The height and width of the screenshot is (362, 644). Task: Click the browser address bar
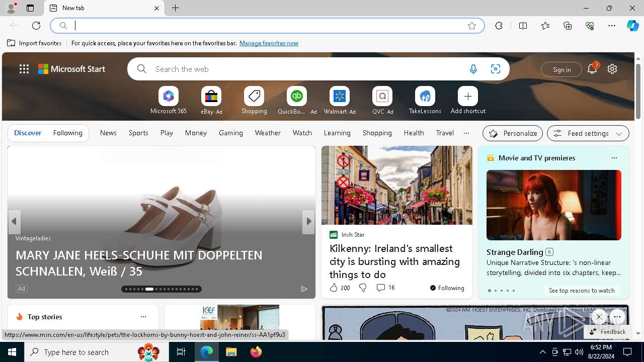(267, 26)
